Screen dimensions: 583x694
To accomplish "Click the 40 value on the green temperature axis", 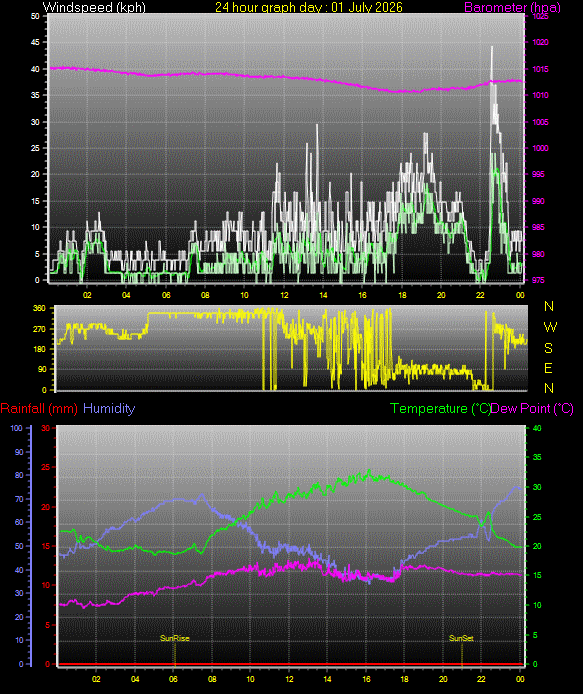I will point(537,428).
